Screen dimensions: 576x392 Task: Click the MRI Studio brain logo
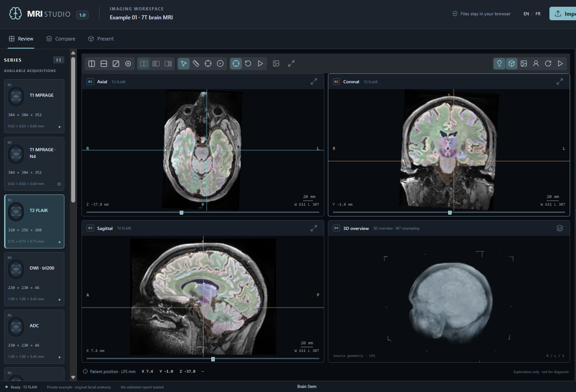pyautogui.click(x=16, y=14)
